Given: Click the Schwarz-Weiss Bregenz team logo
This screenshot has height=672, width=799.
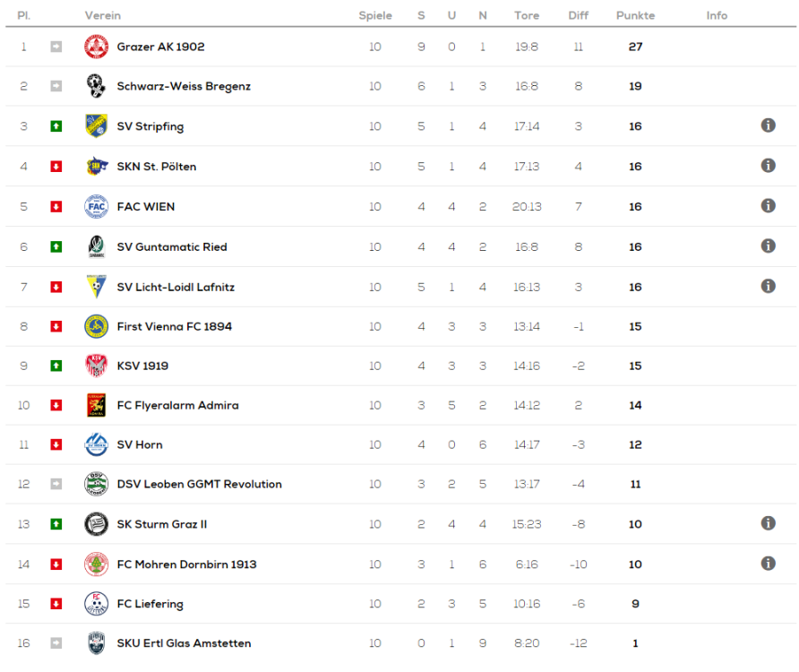Looking at the screenshot, I should (96, 87).
